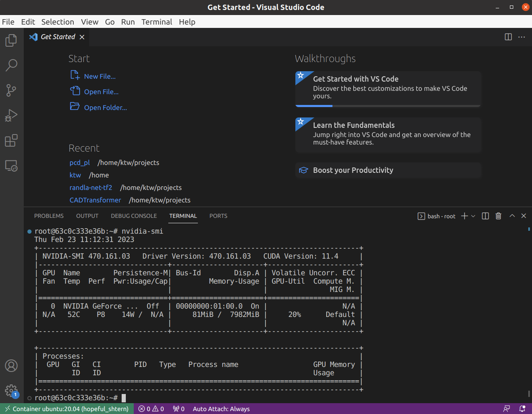Open the Remote Explorer view

11,166
